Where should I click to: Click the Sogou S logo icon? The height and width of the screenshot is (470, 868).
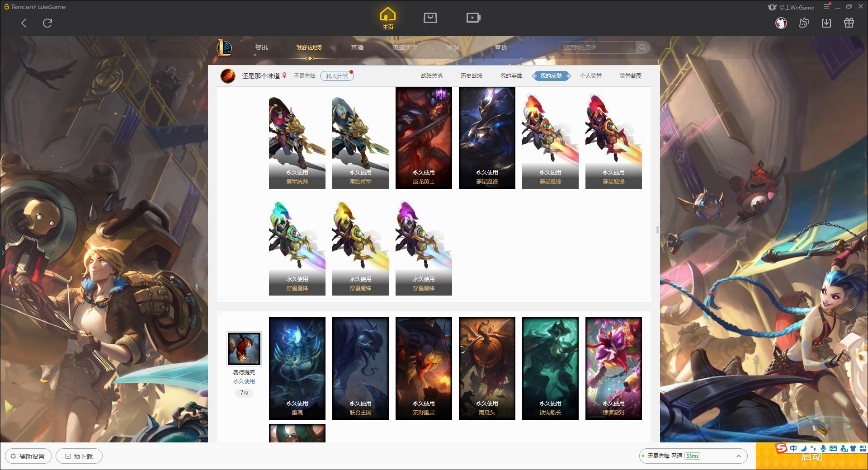click(x=781, y=448)
